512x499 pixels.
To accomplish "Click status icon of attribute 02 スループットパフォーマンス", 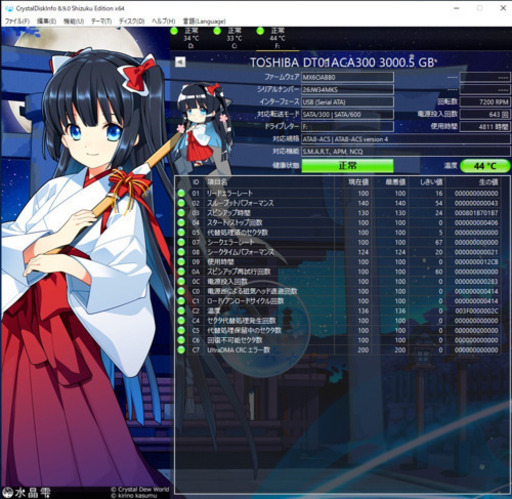I will (181, 203).
